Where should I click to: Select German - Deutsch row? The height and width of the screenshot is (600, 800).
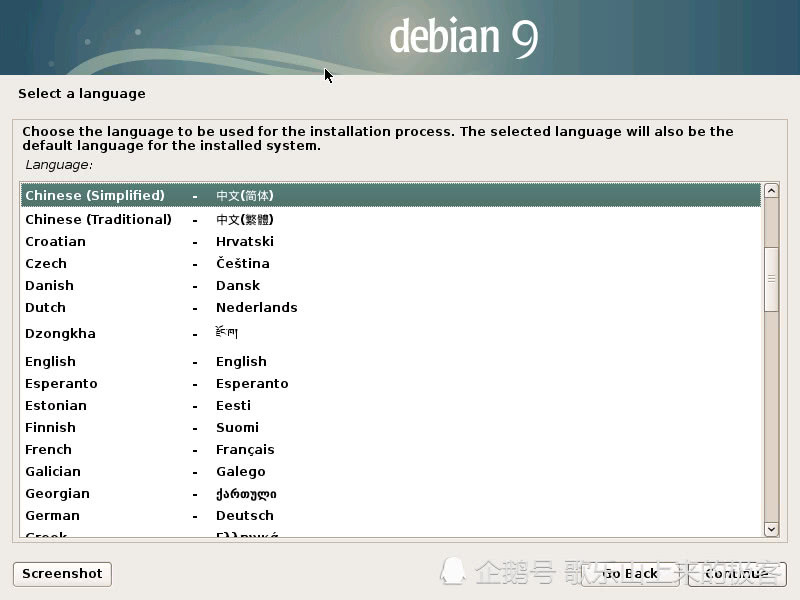click(x=391, y=515)
